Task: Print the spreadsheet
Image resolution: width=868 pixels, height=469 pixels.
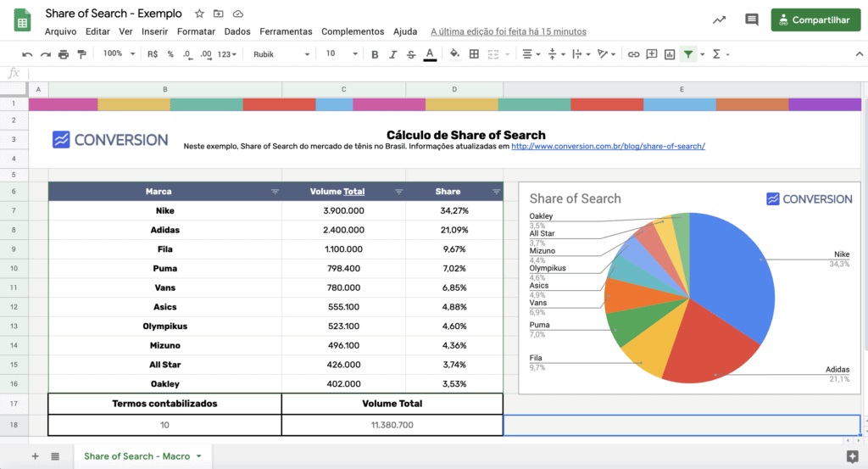Action: tap(64, 54)
